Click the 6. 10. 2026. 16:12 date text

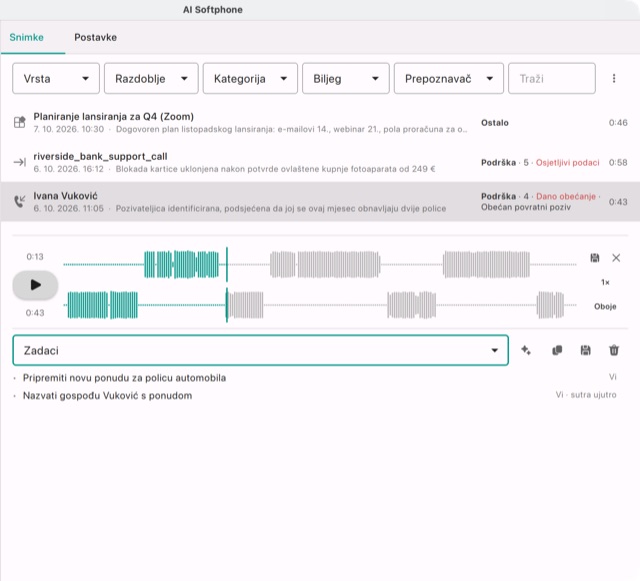coord(69,169)
